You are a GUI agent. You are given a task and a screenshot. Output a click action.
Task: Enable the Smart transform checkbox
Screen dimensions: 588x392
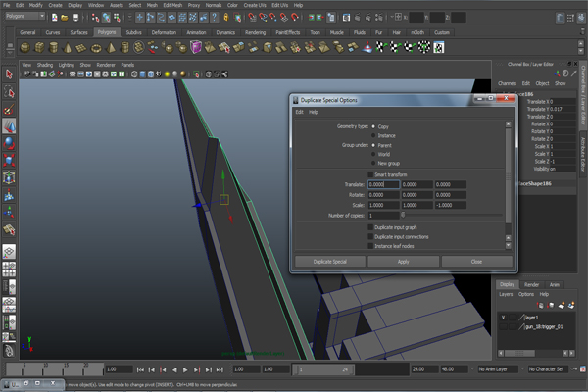(x=370, y=174)
